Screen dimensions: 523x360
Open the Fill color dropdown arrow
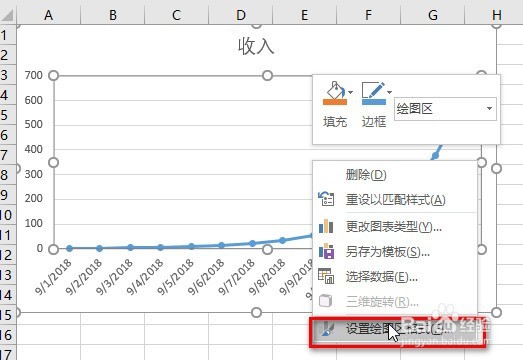click(350, 92)
